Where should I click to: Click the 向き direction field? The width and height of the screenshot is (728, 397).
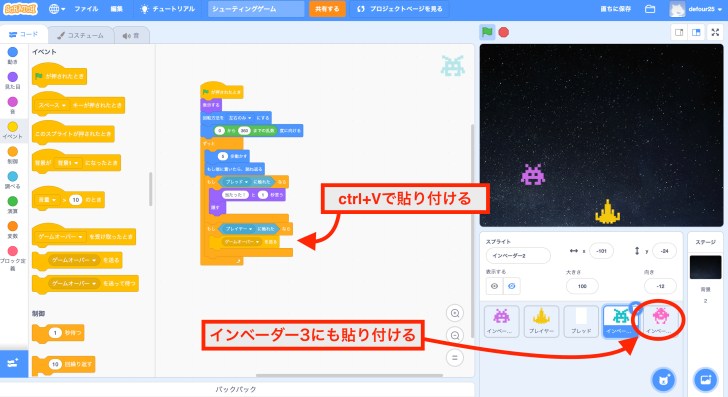(660, 286)
